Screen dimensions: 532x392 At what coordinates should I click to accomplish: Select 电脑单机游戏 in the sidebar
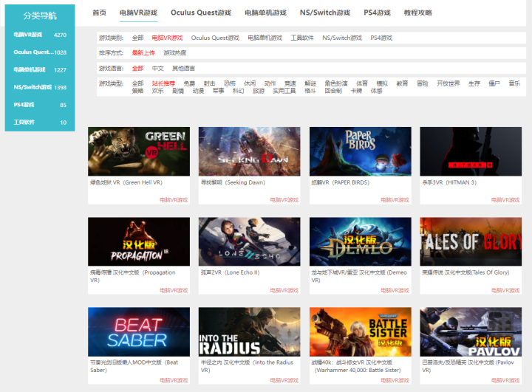click(30, 70)
